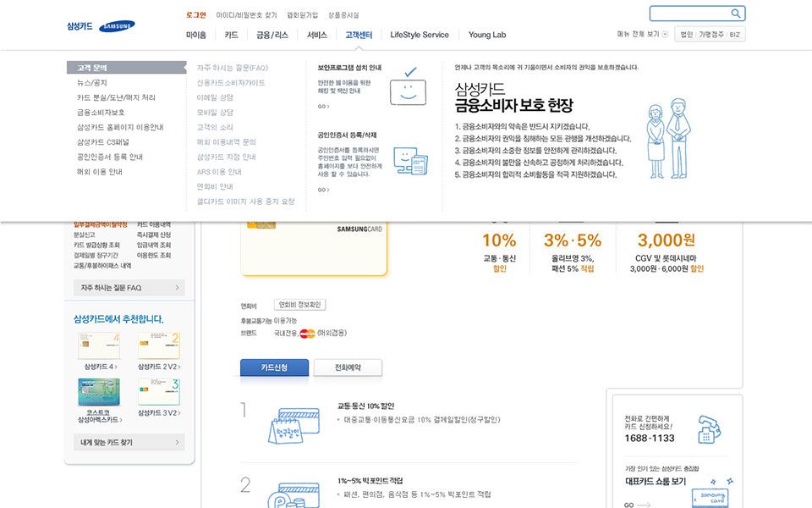Viewport: 812px width, 508px height.
Task: Select the 코스트코 삼성아멕스카드 thumbnail
Action: point(99,392)
